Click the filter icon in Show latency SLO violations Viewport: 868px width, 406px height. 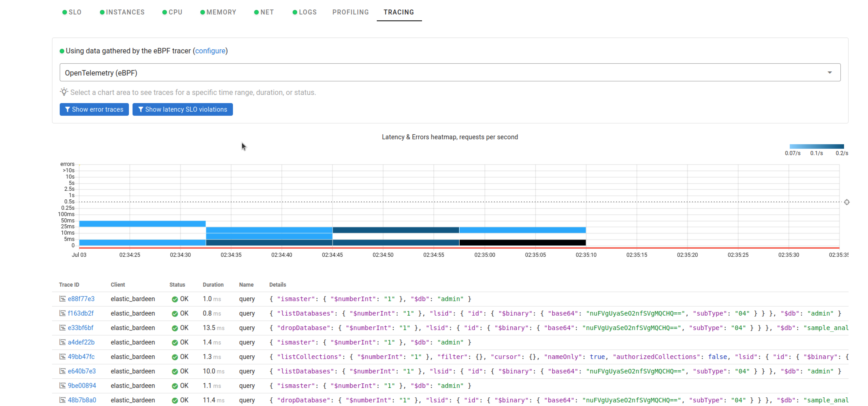(x=142, y=109)
